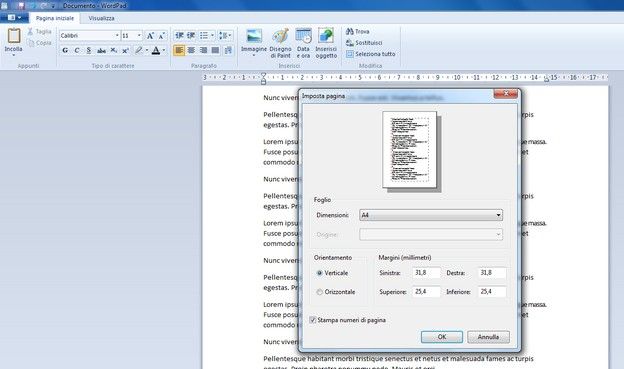Toggle Stampa numeri di pagina checkbox

tap(313, 320)
